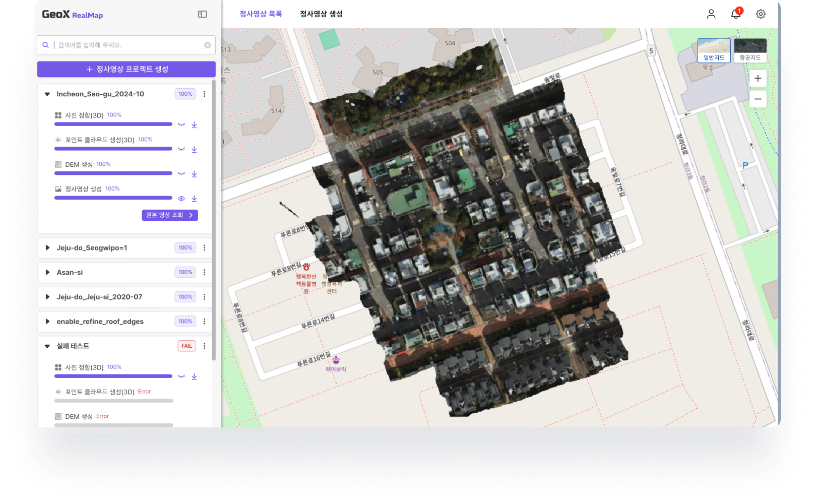
Task: Collapse the sidebar panel with the toggle icon
Action: click(x=202, y=15)
